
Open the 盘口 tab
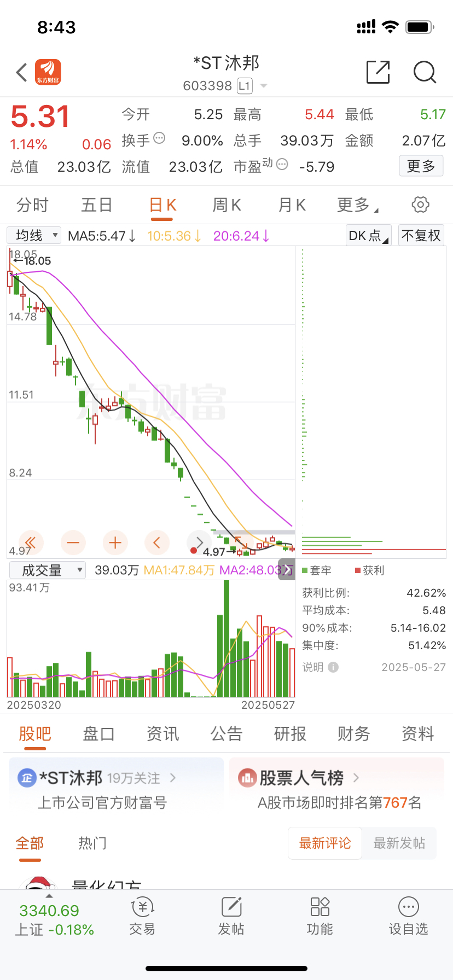tap(98, 734)
